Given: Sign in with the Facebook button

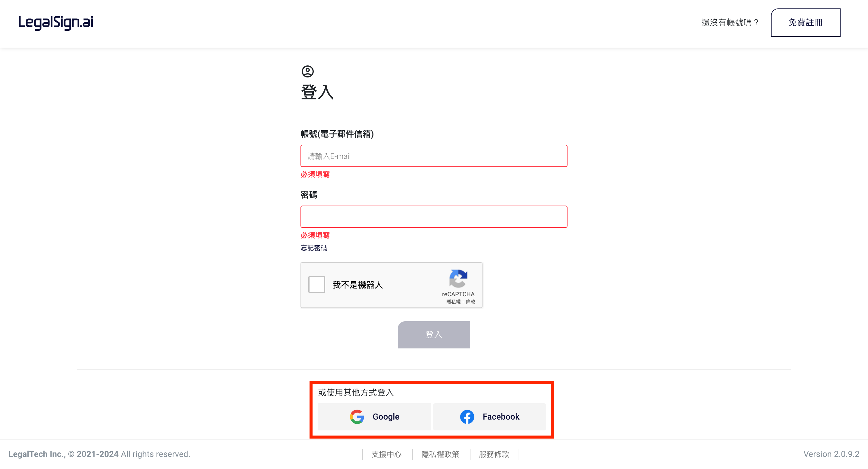Looking at the screenshot, I should (x=489, y=417).
